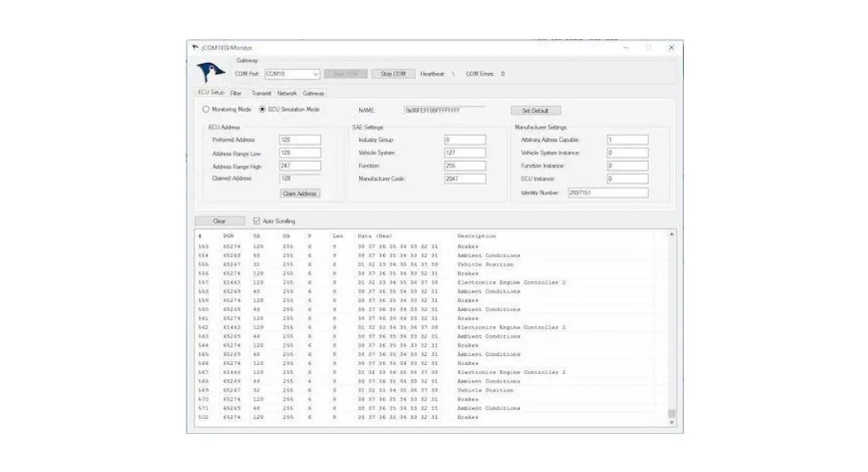Select ECU Simulation Mode radio button
Screen dimensions: 868x472
(x=263, y=109)
